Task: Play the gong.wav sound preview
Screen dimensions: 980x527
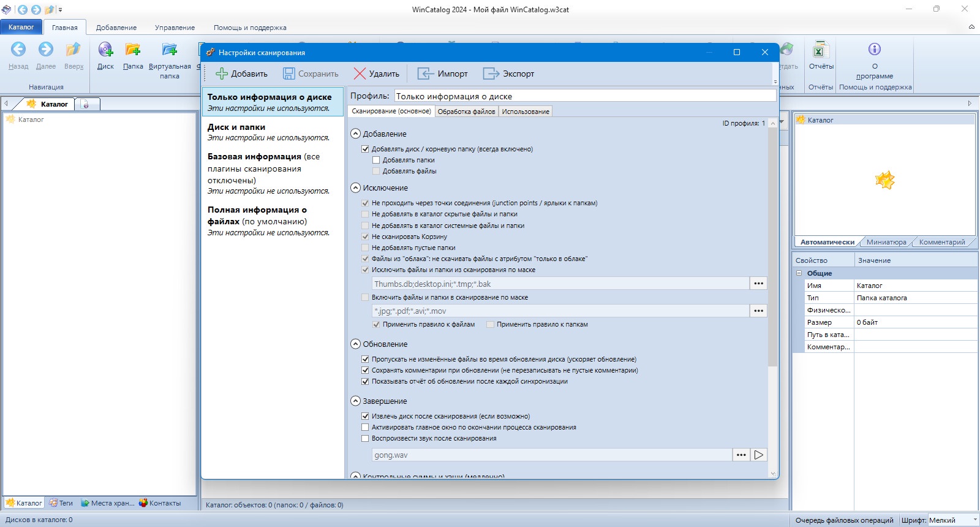Action: click(759, 455)
